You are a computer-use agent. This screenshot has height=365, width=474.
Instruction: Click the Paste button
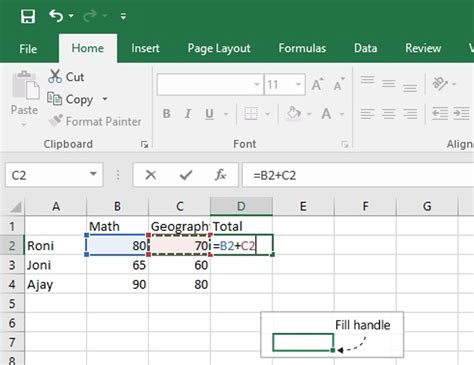(x=24, y=99)
